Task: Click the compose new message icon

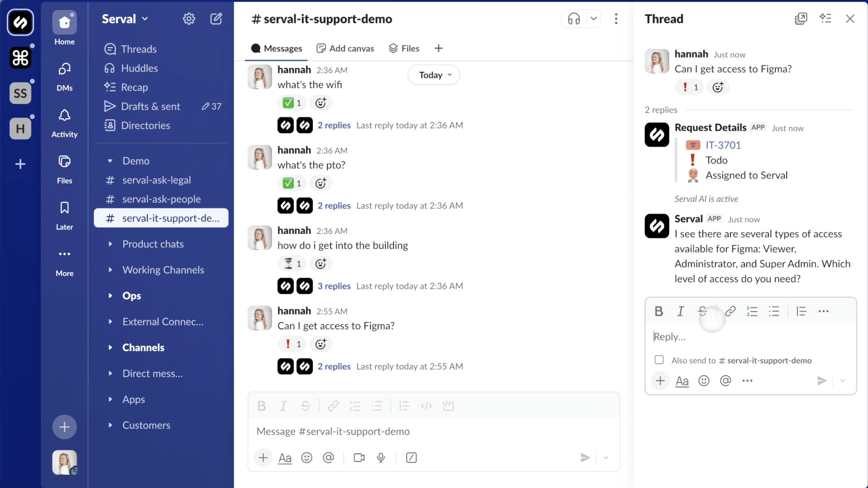Action: click(x=216, y=19)
